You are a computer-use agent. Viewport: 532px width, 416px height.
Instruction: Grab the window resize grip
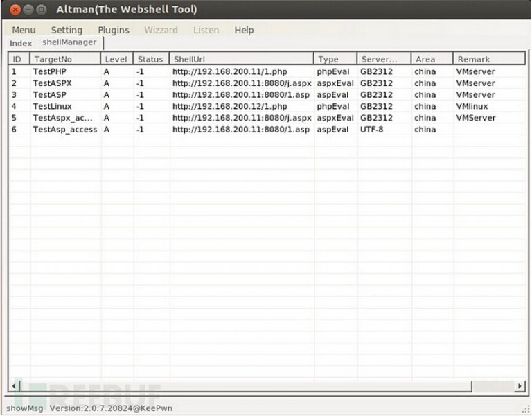(x=525, y=410)
